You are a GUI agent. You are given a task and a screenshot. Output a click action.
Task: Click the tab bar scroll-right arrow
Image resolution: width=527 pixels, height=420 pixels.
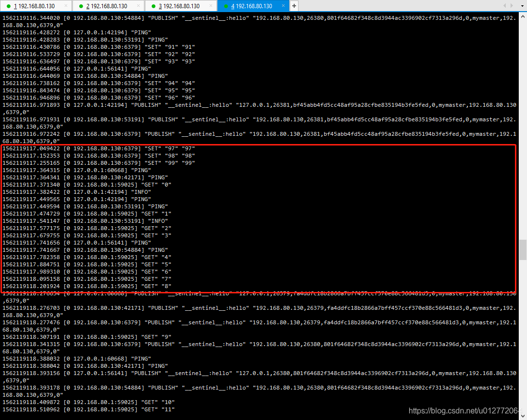click(512, 6)
